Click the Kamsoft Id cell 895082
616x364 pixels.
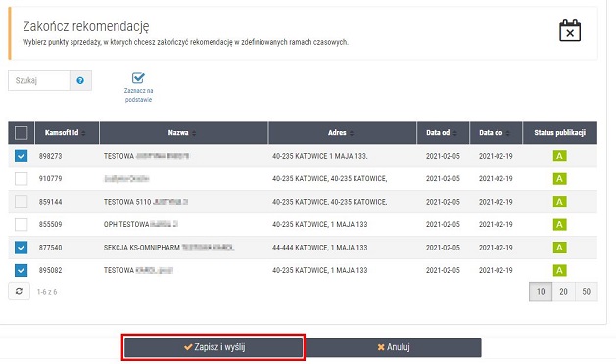tap(50, 270)
